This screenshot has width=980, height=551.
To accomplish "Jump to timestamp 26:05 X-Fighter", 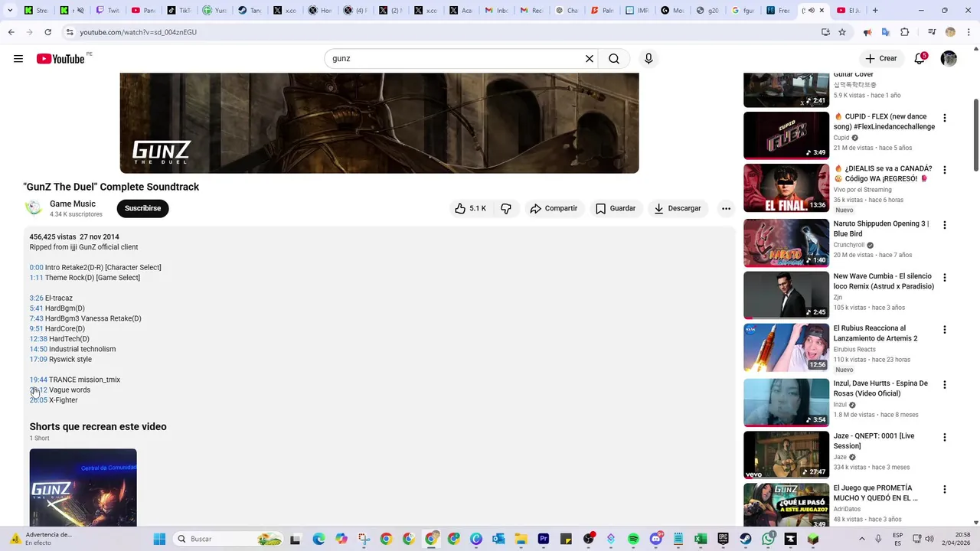I will click(38, 400).
